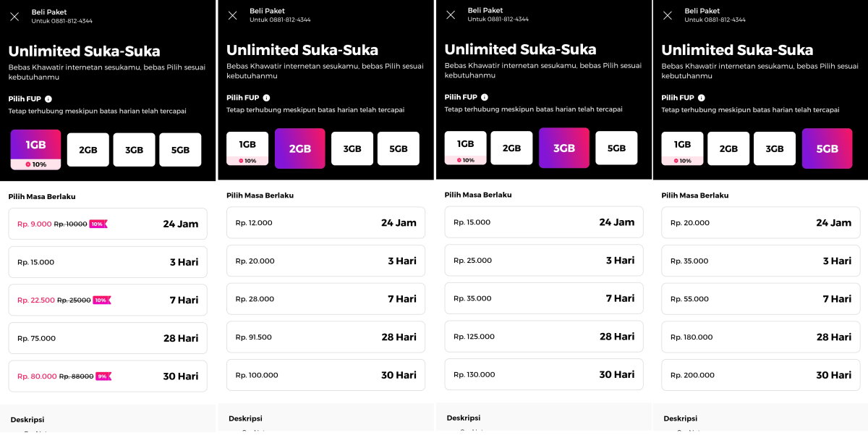
Task: Close the fourth Beli Paket panel
Action: (x=667, y=14)
